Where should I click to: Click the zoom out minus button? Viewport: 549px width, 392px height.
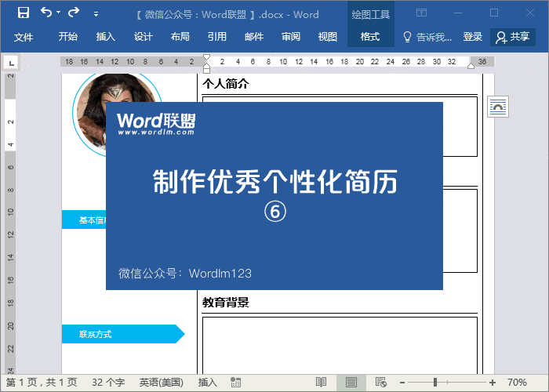pos(402,383)
